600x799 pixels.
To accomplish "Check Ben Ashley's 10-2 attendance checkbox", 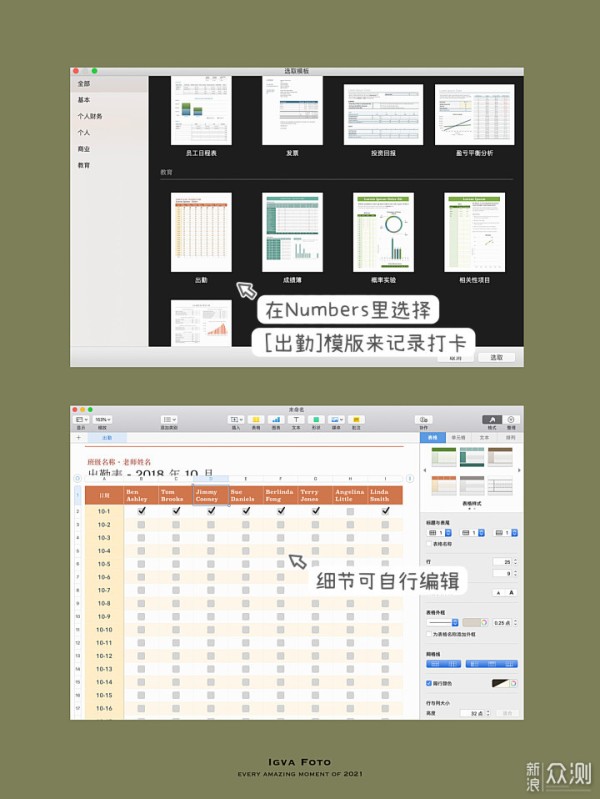I will coord(141,524).
